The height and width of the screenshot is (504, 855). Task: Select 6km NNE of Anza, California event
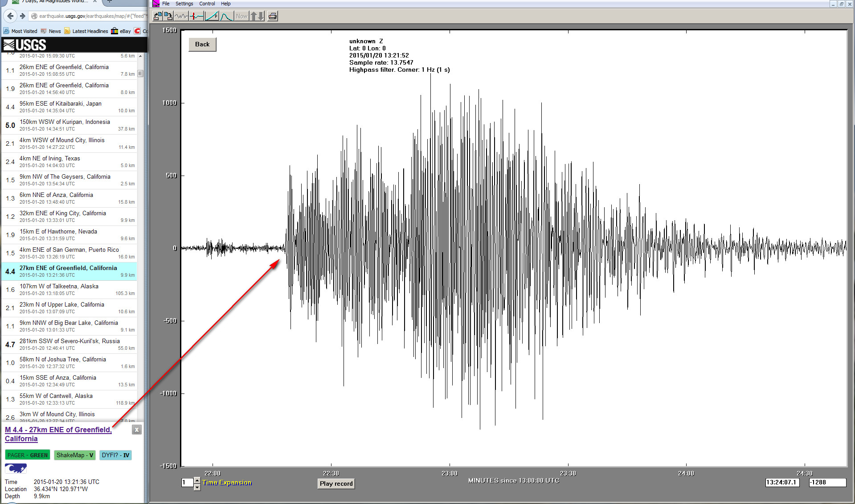[69, 198]
